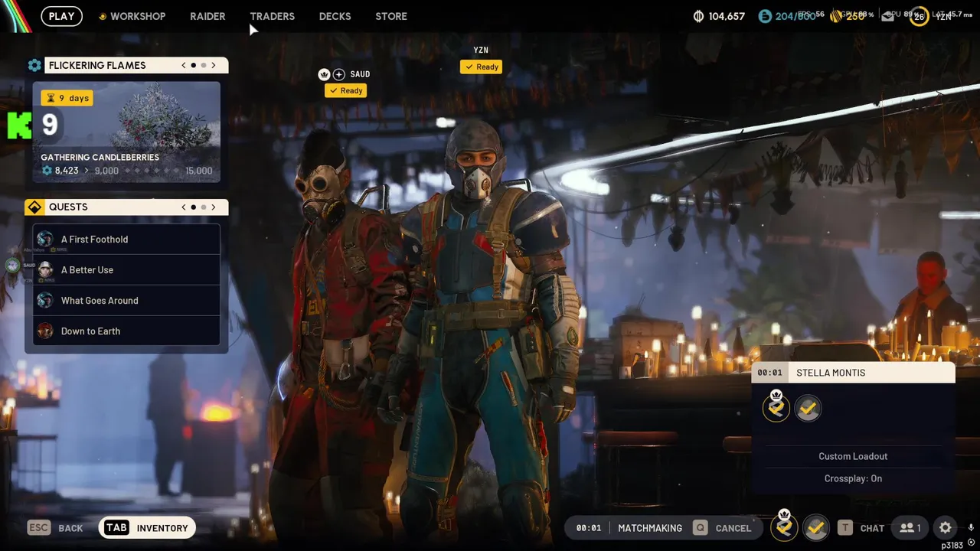Click the portrait beside Down to Earth

[45, 331]
